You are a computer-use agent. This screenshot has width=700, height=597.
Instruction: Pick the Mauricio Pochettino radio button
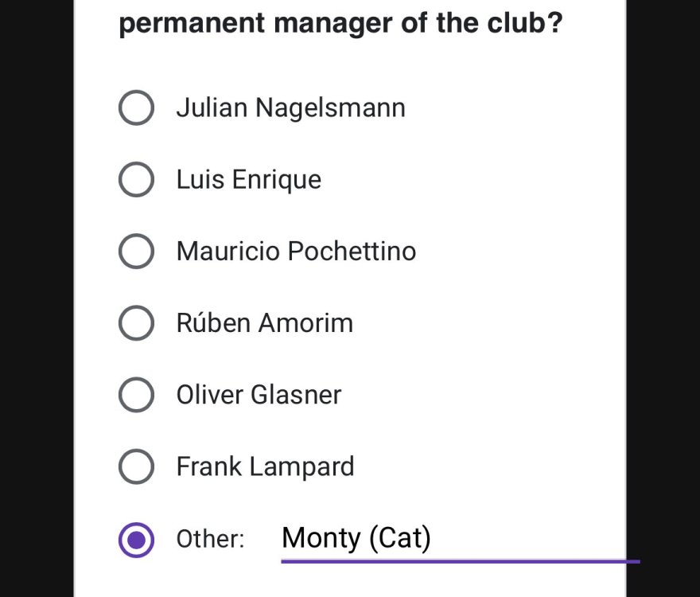(136, 251)
